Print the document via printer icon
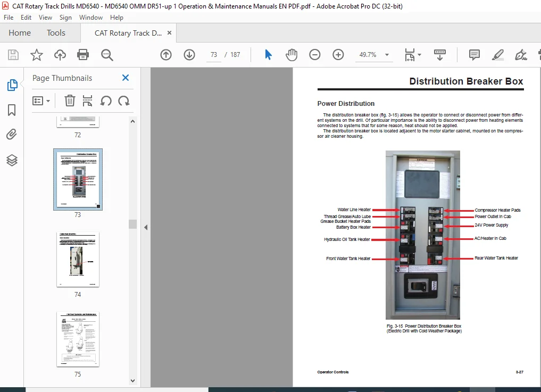 pos(83,55)
